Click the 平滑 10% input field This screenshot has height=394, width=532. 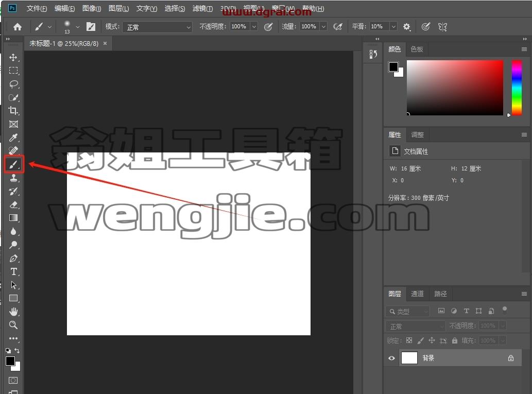380,26
